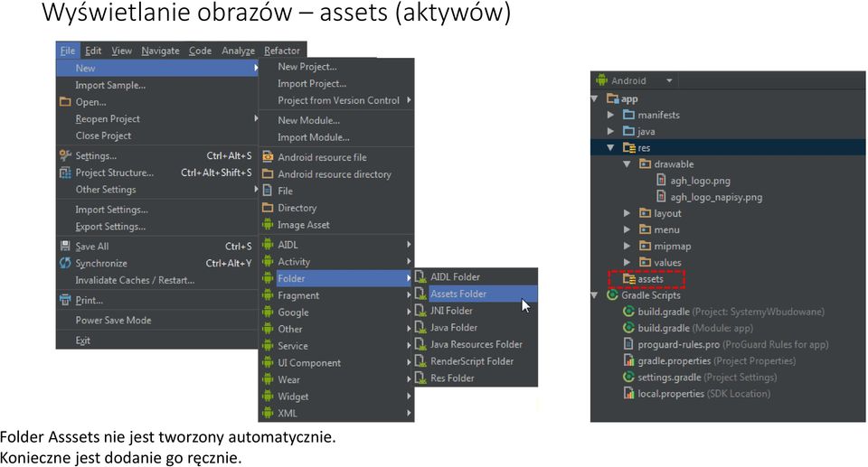Open the File menu

click(68, 51)
